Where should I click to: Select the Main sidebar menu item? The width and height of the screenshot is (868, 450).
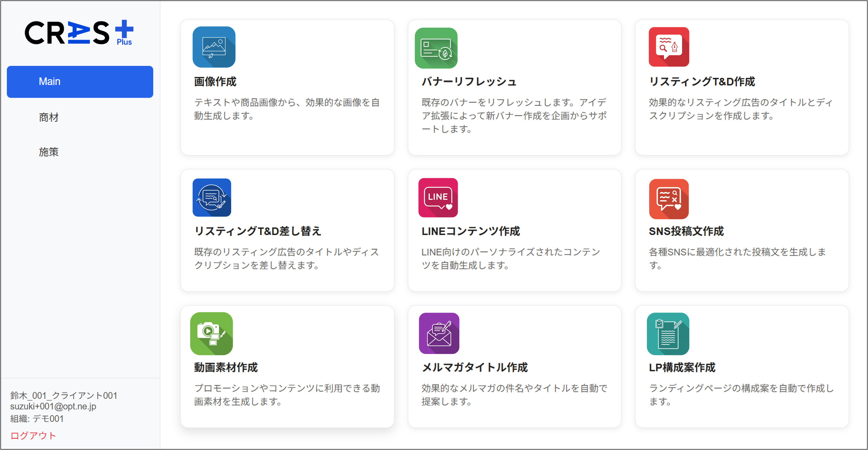(x=80, y=81)
